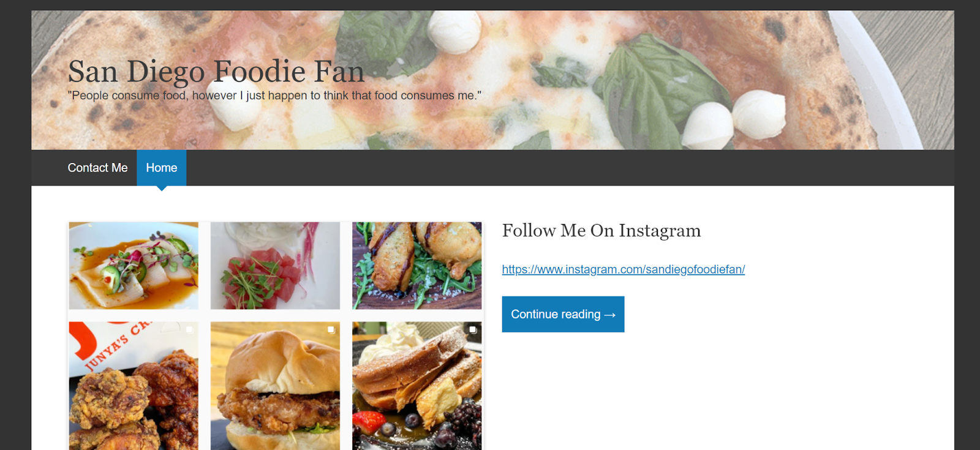
Task: Open the French toast with berries photo
Action: point(417,386)
